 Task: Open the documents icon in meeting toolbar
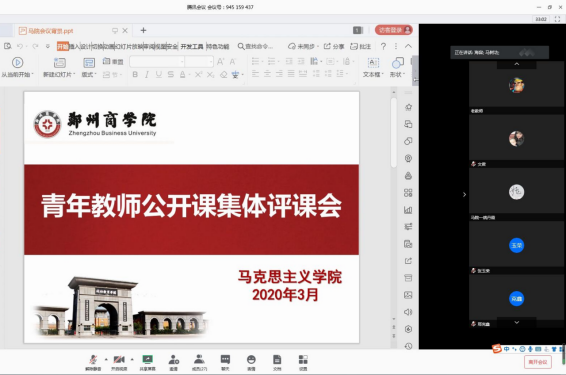(277, 359)
